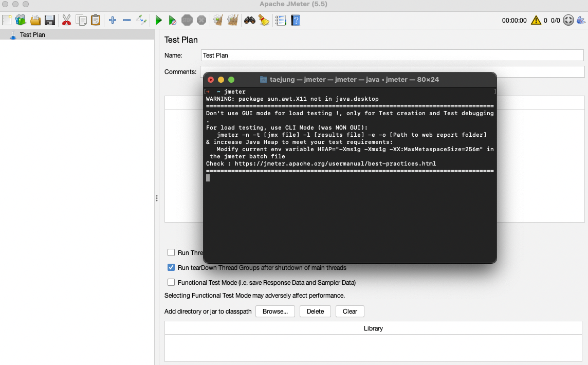Click the Stop test icon
This screenshot has width=588, height=365.
point(187,20)
